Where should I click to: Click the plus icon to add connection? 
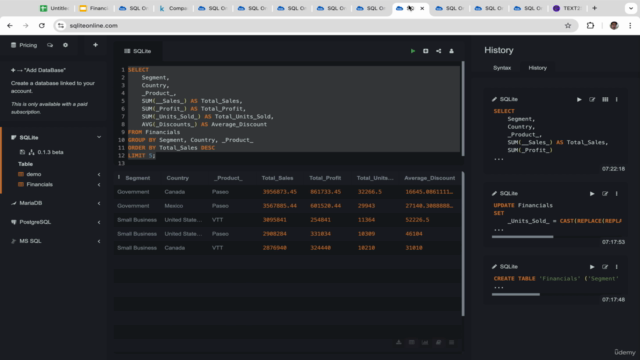(x=95, y=45)
